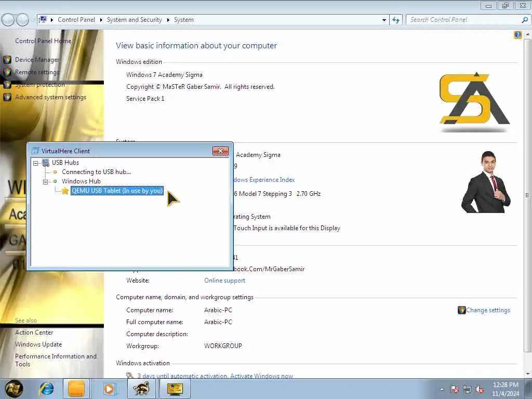Click the network tray icon

[x=467, y=390]
